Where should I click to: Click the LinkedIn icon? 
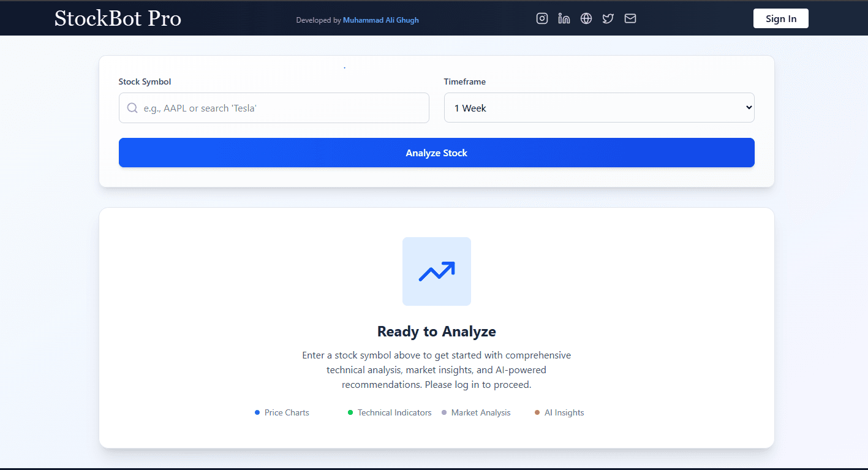564,18
